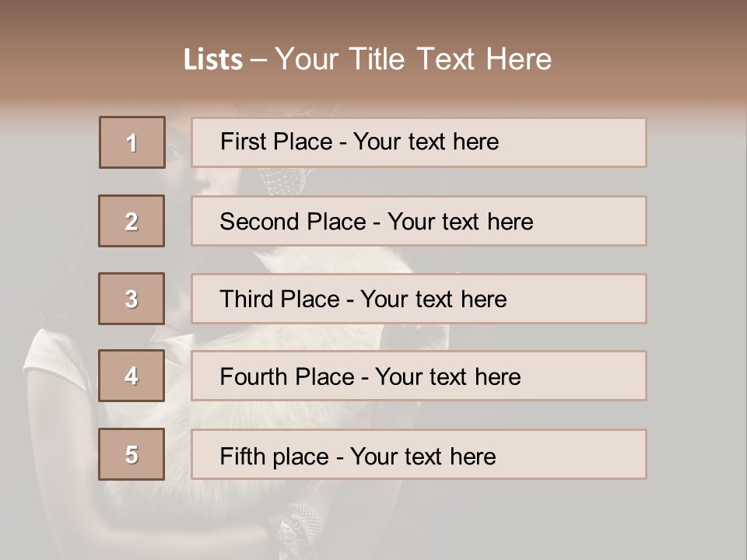
Task: Click the bold word Lists in title
Action: click(212, 59)
